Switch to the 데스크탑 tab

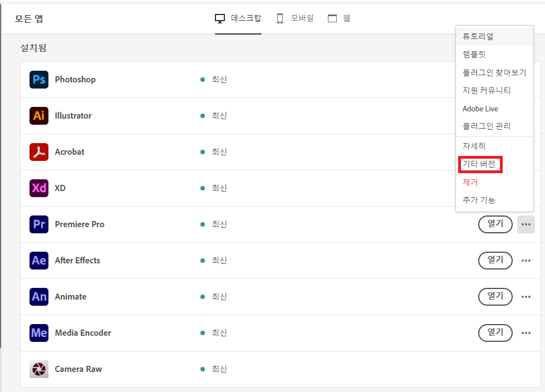(x=238, y=18)
